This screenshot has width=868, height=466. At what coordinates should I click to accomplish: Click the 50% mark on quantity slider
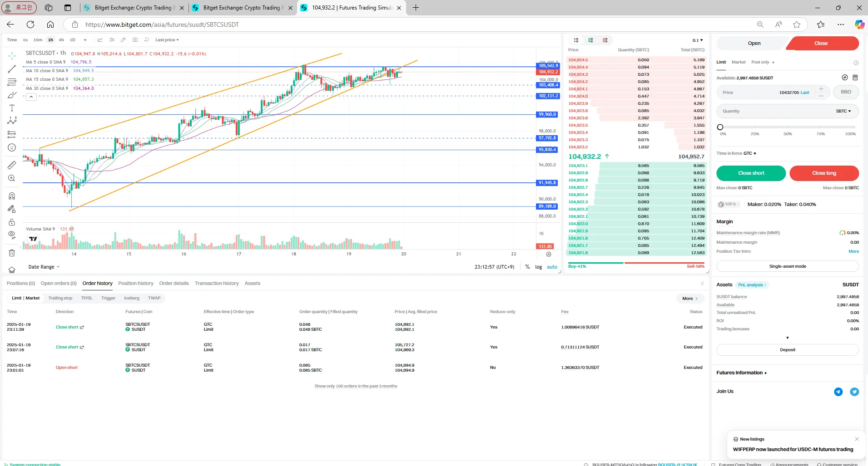pyautogui.click(x=788, y=128)
